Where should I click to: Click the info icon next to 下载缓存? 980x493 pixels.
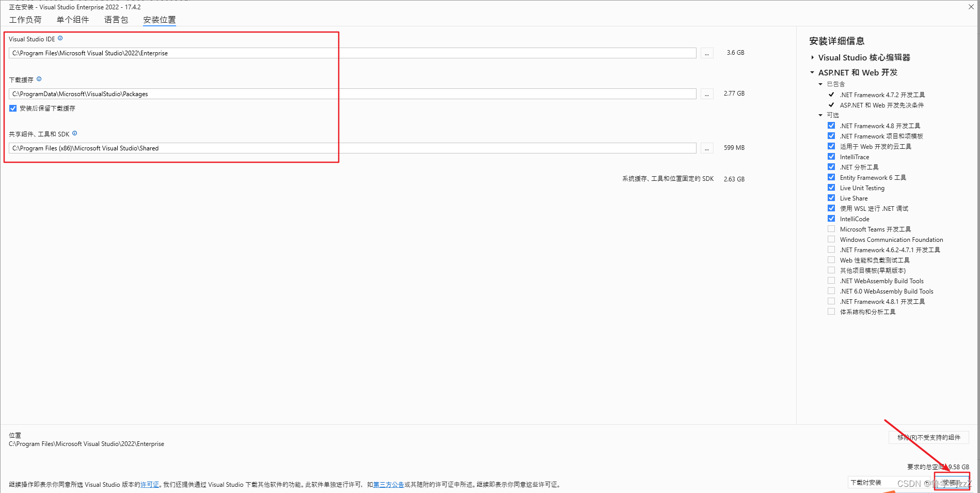click(x=39, y=79)
